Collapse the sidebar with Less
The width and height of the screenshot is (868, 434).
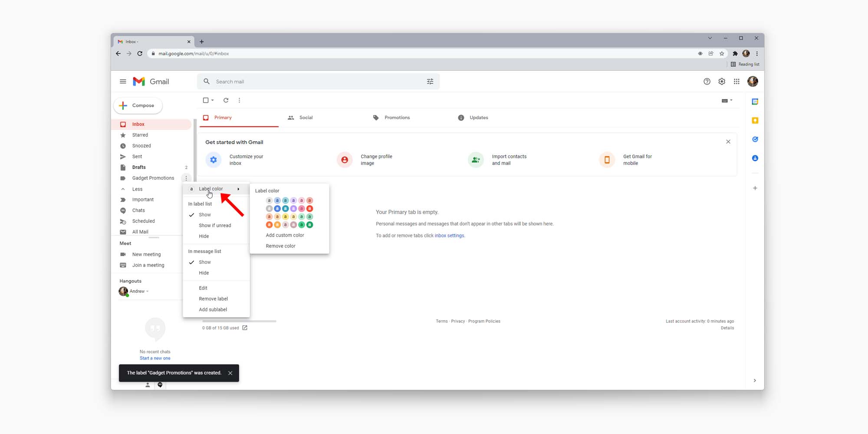click(137, 189)
